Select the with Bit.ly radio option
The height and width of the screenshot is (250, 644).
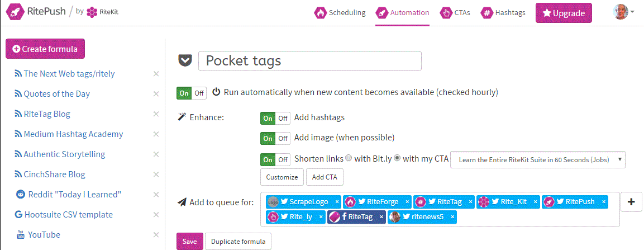pyautogui.click(x=349, y=158)
